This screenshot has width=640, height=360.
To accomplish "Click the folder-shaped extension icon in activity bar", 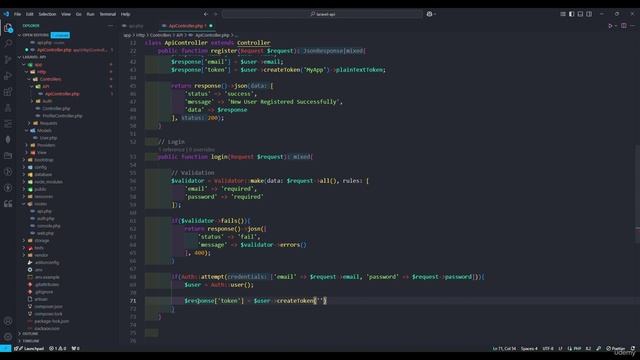I will click(x=8, y=156).
